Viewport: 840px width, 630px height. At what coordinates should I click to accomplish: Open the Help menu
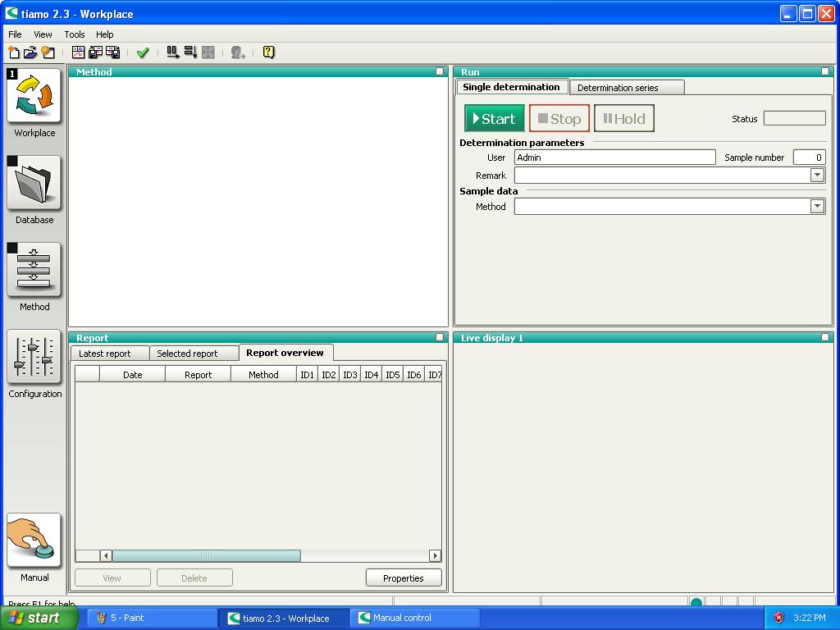(x=104, y=34)
